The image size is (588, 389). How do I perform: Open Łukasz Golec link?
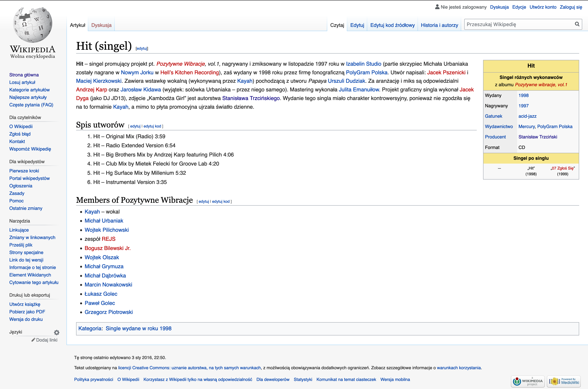[x=101, y=294]
